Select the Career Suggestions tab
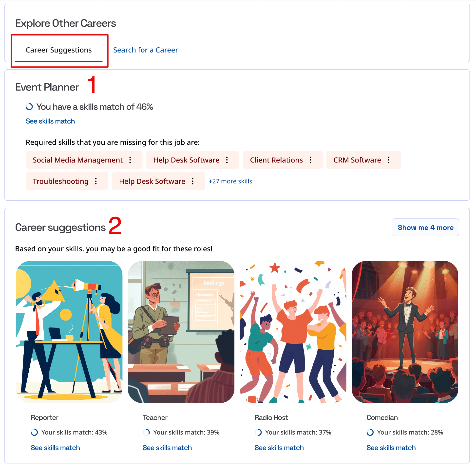This screenshot has height=466, width=476. [x=59, y=50]
